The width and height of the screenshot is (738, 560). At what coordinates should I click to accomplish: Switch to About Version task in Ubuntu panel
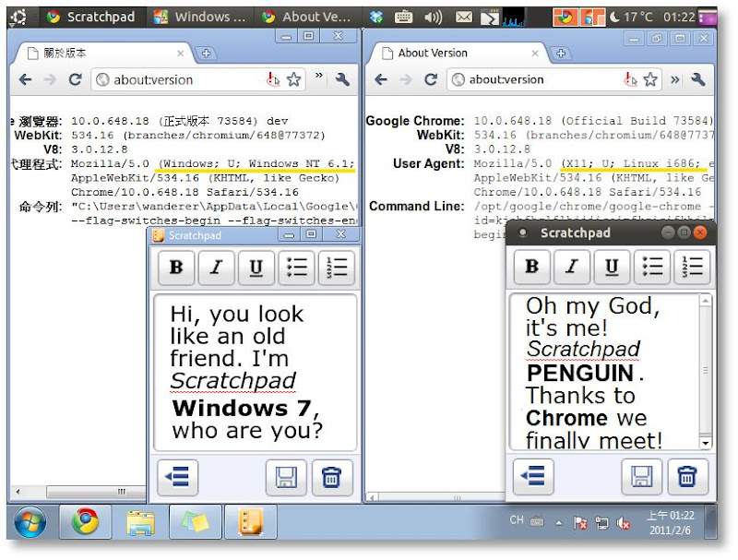pos(308,17)
